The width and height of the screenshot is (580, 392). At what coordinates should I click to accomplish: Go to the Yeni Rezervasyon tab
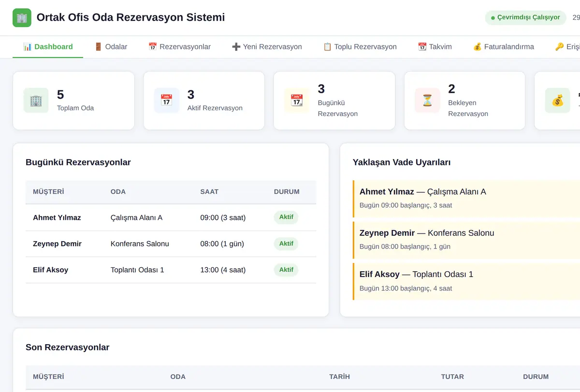(x=267, y=47)
